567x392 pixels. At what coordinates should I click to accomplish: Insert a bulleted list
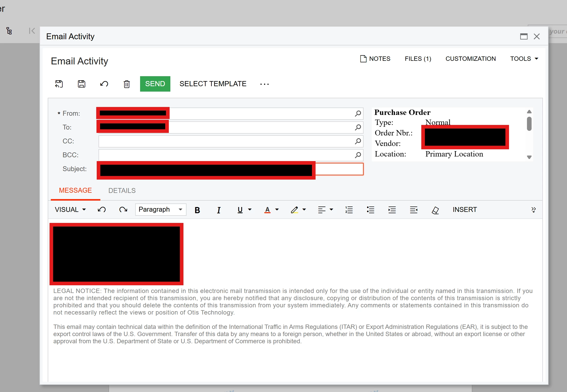pos(370,210)
